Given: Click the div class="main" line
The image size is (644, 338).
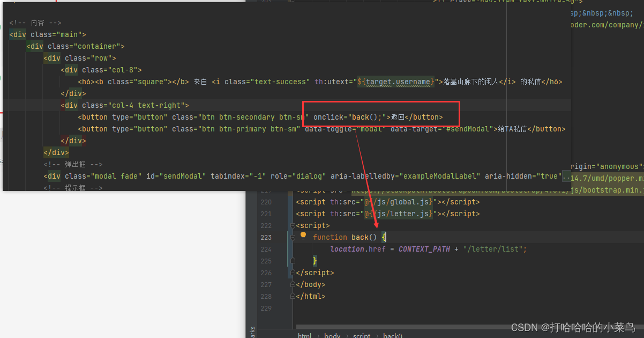Looking at the screenshot, I should 48,34.
